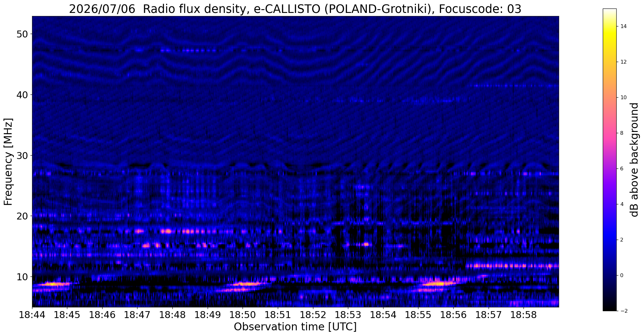Click the 18:58 time axis label
The image size is (644, 336).
pos(524,315)
